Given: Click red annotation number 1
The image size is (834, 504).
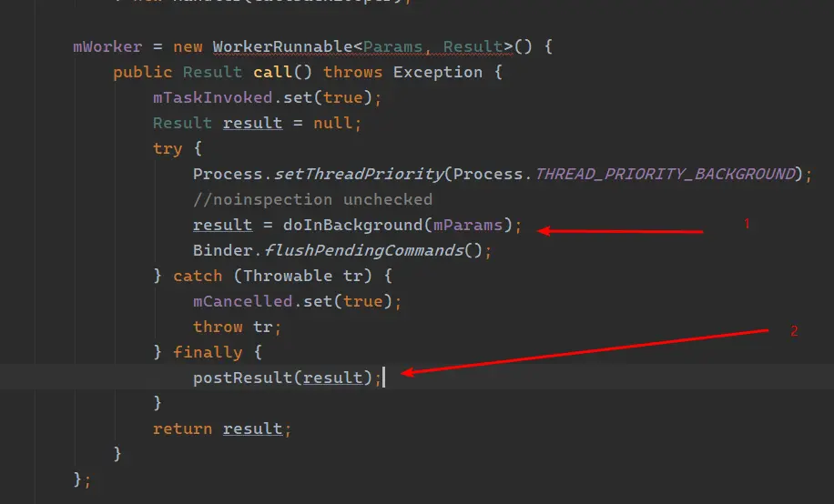Looking at the screenshot, I should [x=747, y=224].
